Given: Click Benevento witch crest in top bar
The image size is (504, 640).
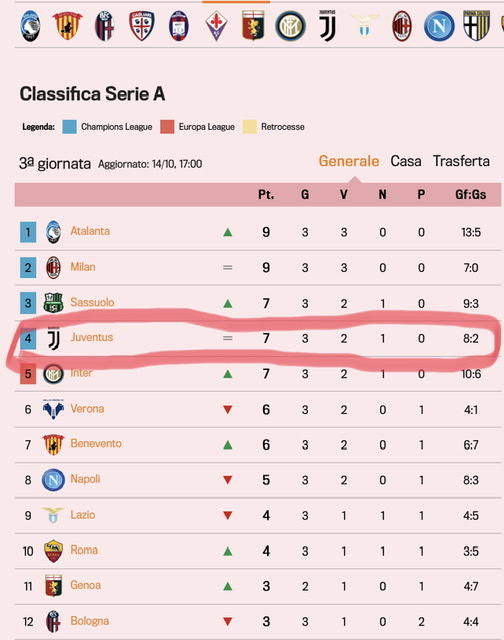Looking at the screenshot, I should pos(68,25).
